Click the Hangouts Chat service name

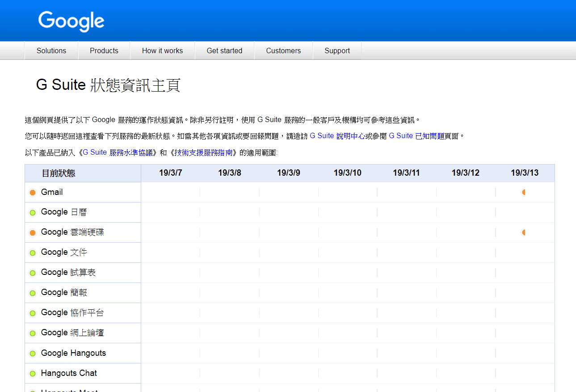pos(69,373)
